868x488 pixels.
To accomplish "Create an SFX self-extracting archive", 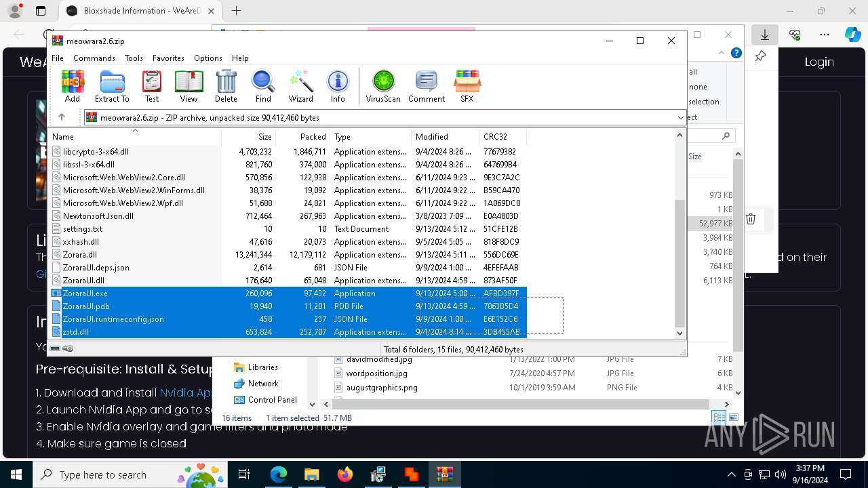I will coord(467,86).
